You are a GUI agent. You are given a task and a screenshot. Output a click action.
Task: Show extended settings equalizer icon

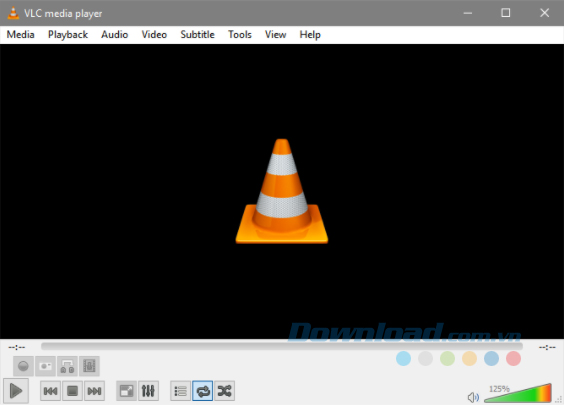[148, 391]
